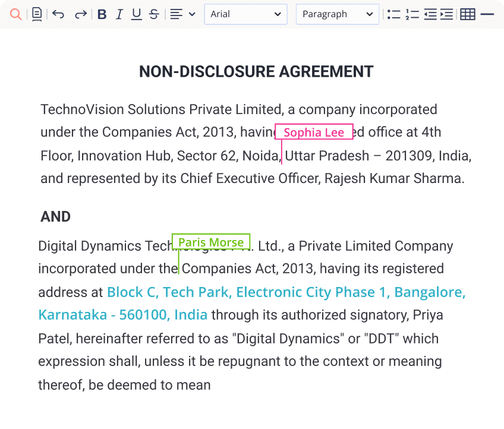The height and width of the screenshot is (429, 504).
Task: Expand the alignment options chevron
Action: [x=192, y=14]
